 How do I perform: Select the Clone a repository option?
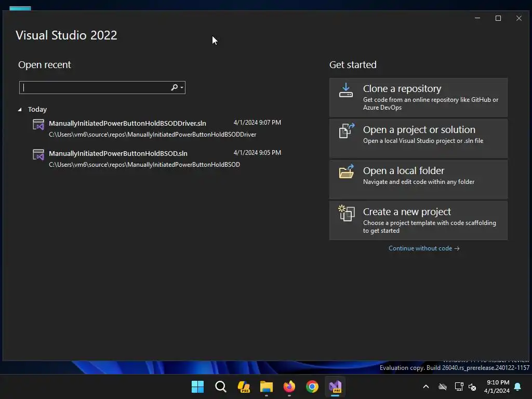(x=418, y=97)
